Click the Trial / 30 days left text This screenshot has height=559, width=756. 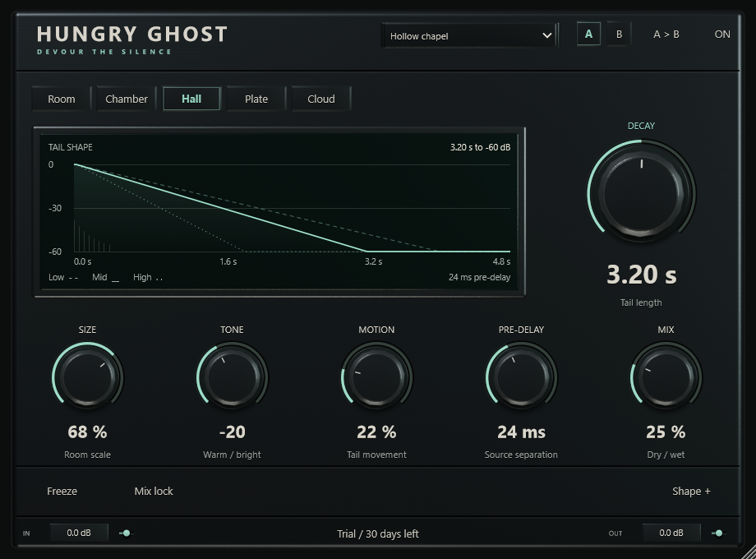click(x=377, y=534)
